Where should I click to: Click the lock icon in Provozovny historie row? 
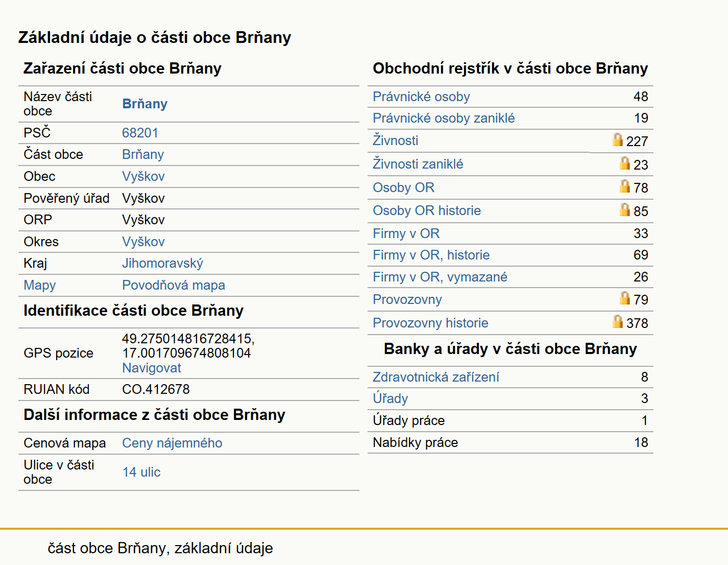coord(618,321)
